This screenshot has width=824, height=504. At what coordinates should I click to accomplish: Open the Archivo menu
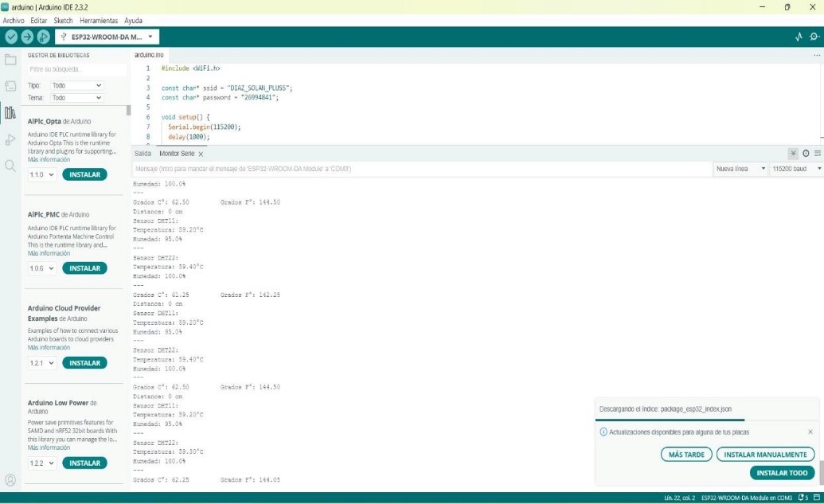coord(14,21)
